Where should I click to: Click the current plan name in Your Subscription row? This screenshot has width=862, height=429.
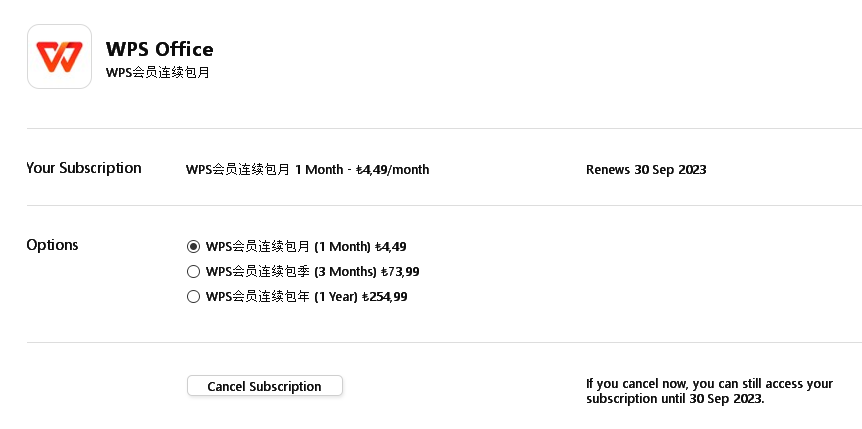tap(264, 170)
